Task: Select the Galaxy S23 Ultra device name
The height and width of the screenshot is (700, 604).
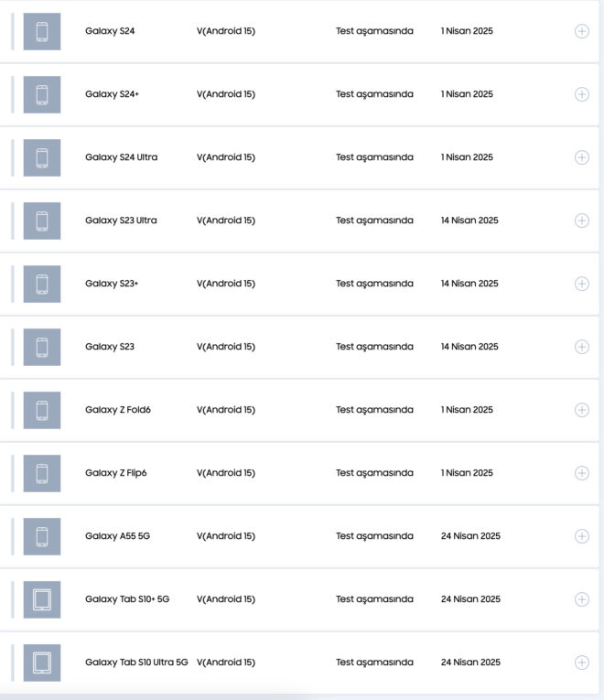Action: point(121,221)
